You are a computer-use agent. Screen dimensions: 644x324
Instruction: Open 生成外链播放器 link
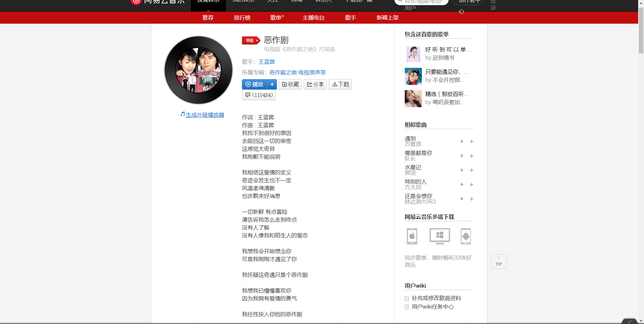[205, 115]
